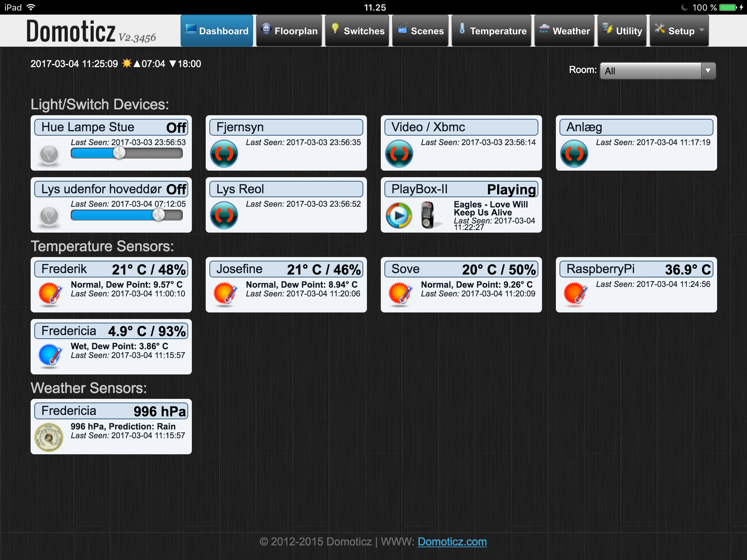The height and width of the screenshot is (560, 747).
Task: Click the Fredericia barometer icon
Action: [x=49, y=437]
